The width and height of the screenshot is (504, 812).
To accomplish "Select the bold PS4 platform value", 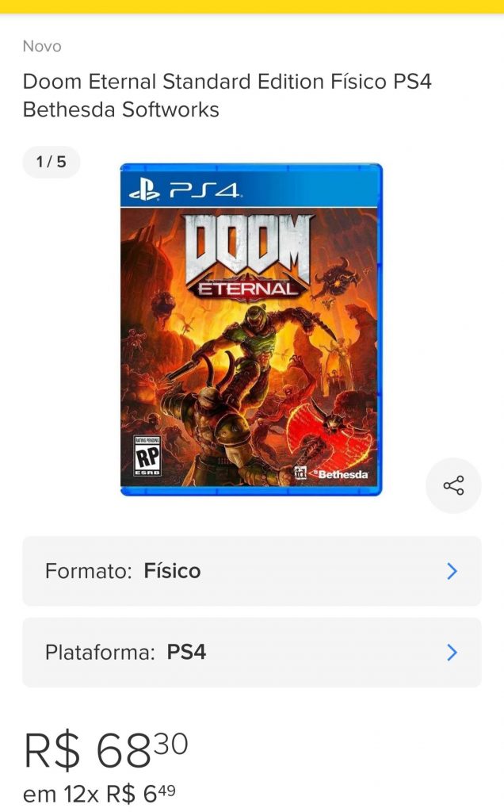I will pos(186,652).
